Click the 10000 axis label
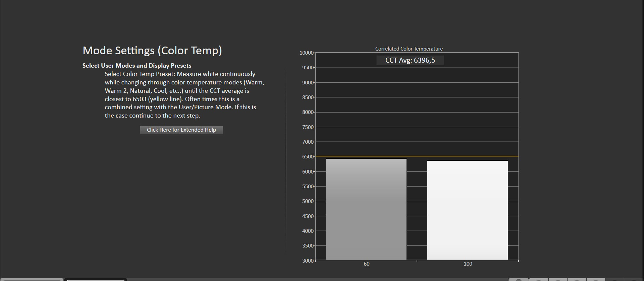Viewport: 644px width, 281px height. click(306, 53)
